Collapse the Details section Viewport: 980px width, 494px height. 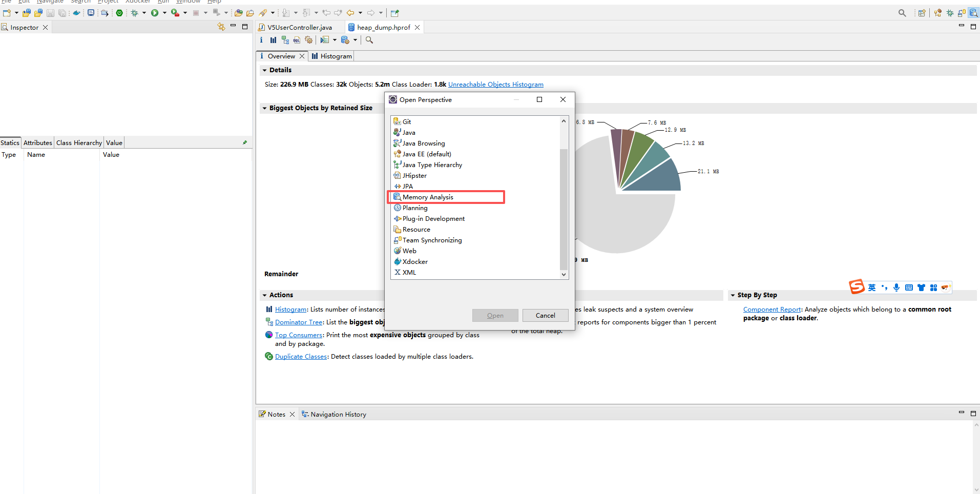[264, 70]
